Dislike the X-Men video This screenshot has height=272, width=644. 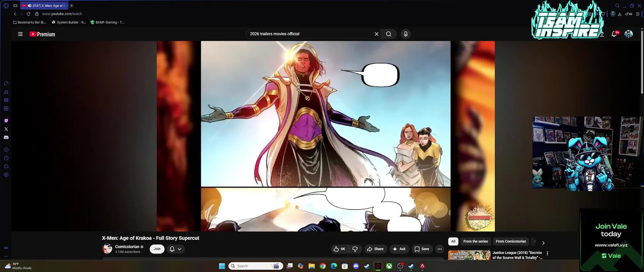point(355,249)
